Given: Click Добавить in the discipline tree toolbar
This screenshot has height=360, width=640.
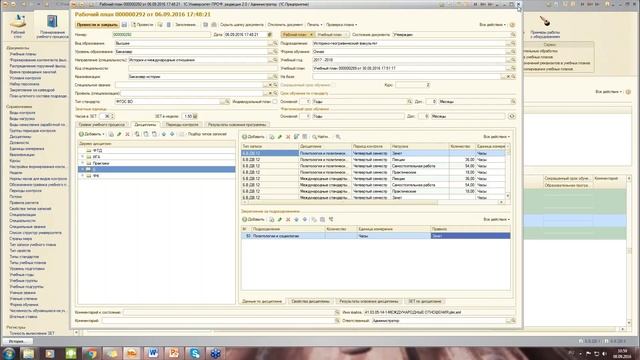Looking at the screenshot, I should click(x=92, y=134).
